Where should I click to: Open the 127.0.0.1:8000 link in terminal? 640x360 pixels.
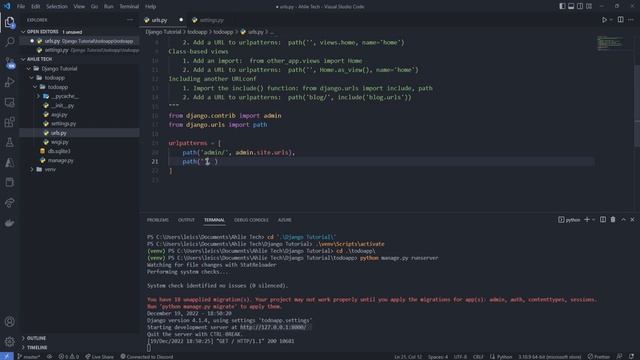[x=273, y=327]
